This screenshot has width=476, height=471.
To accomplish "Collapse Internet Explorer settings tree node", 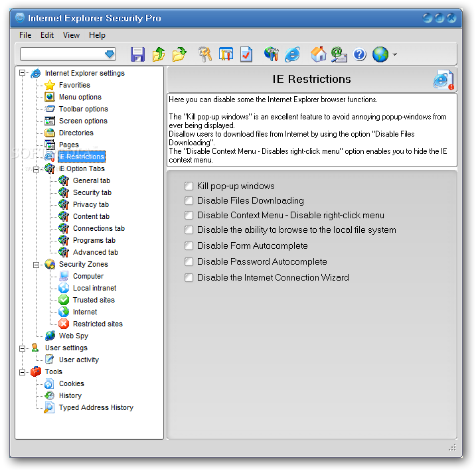I will pyautogui.click(x=22, y=73).
